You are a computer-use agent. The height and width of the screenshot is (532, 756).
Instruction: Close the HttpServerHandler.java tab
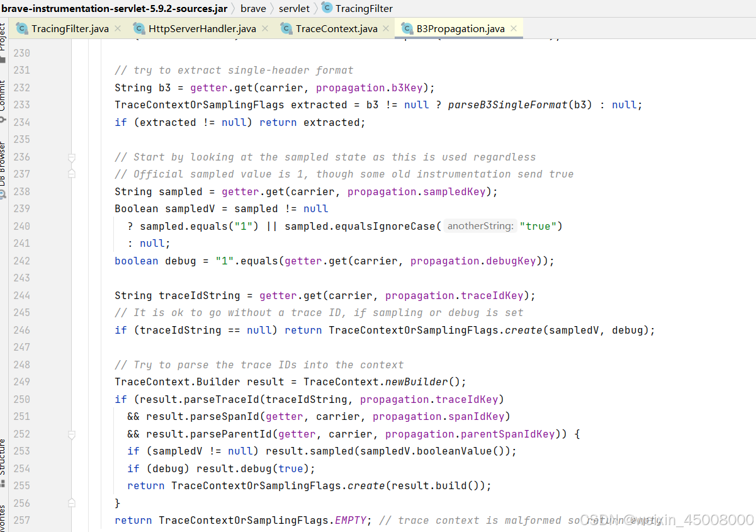point(265,28)
